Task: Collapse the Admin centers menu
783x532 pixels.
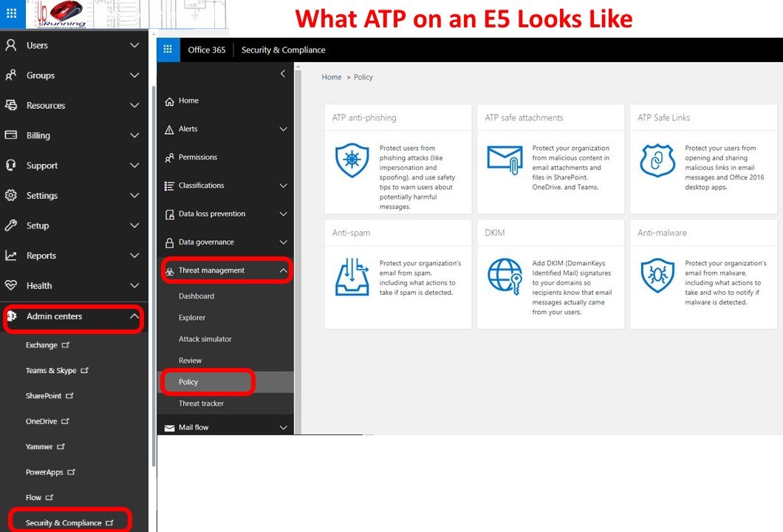Action: point(134,317)
